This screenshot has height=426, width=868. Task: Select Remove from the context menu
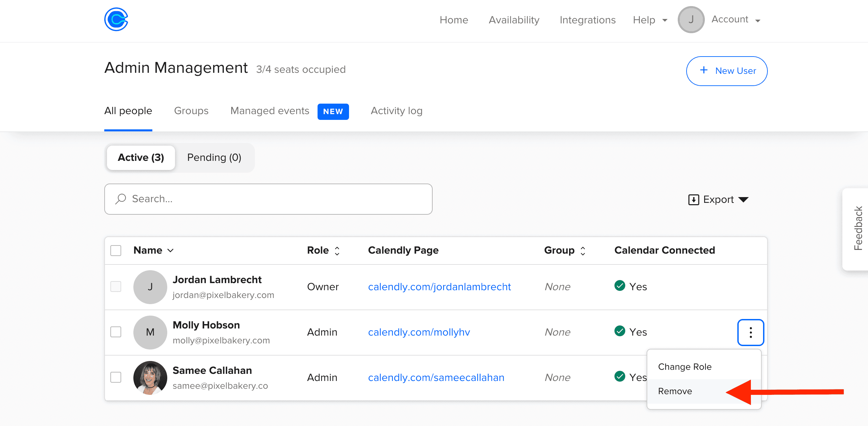[704, 391]
